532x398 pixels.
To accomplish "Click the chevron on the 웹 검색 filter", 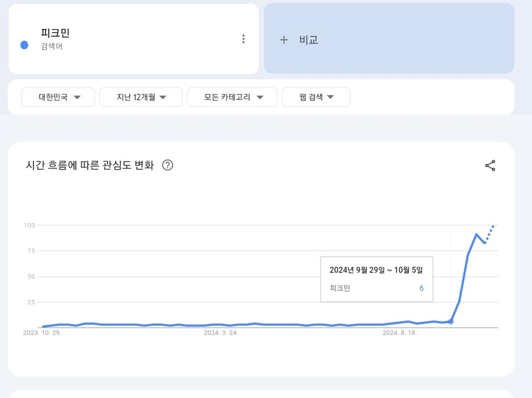I will click(331, 97).
